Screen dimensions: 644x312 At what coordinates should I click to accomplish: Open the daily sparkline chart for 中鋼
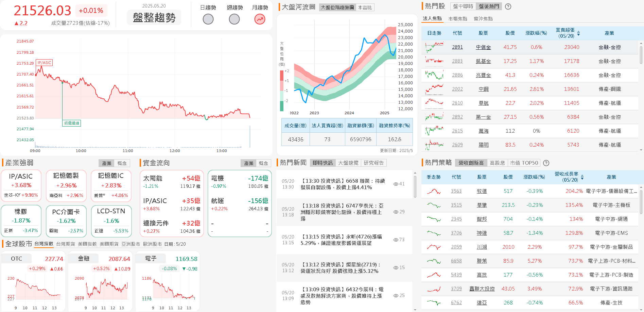point(434,89)
